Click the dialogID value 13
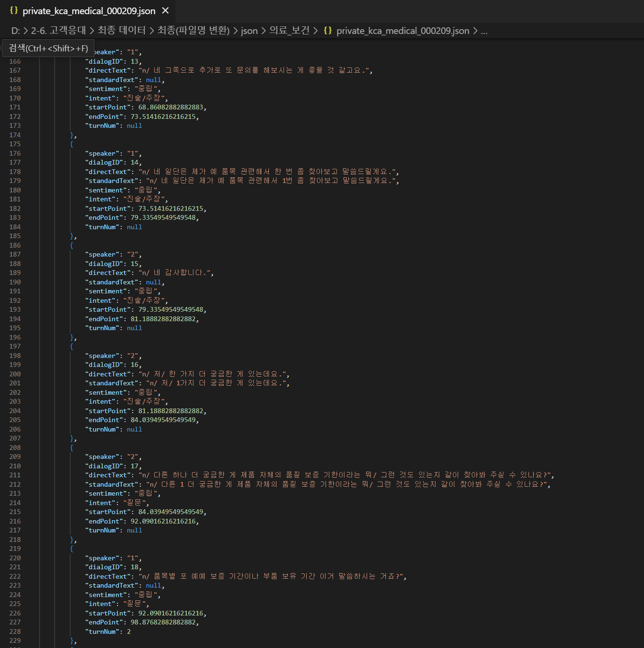 tap(134, 61)
